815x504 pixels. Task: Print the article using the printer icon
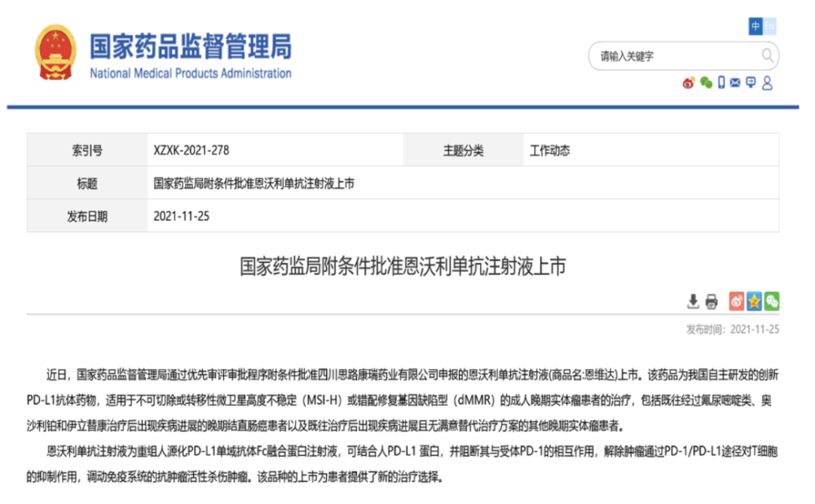[711, 301]
